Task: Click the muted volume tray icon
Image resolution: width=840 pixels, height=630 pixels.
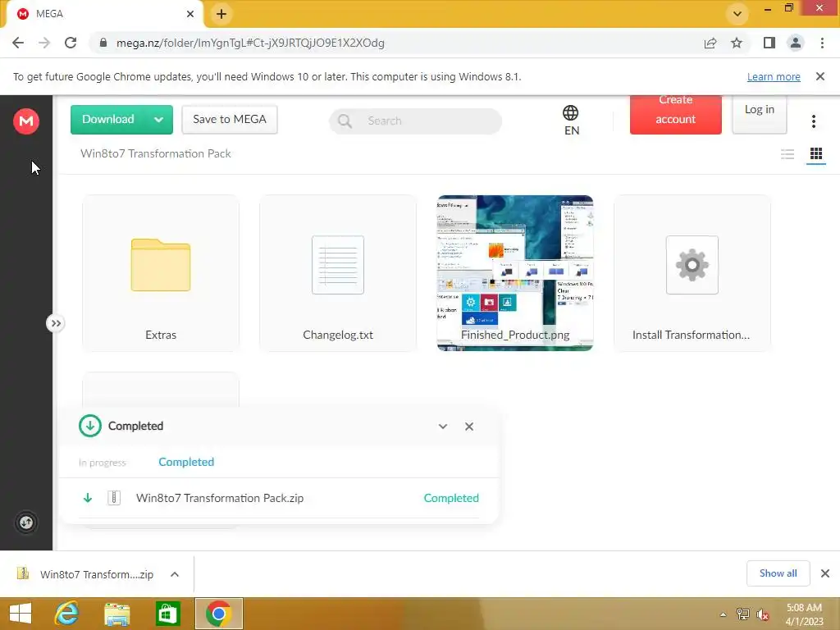Action: tap(762, 614)
